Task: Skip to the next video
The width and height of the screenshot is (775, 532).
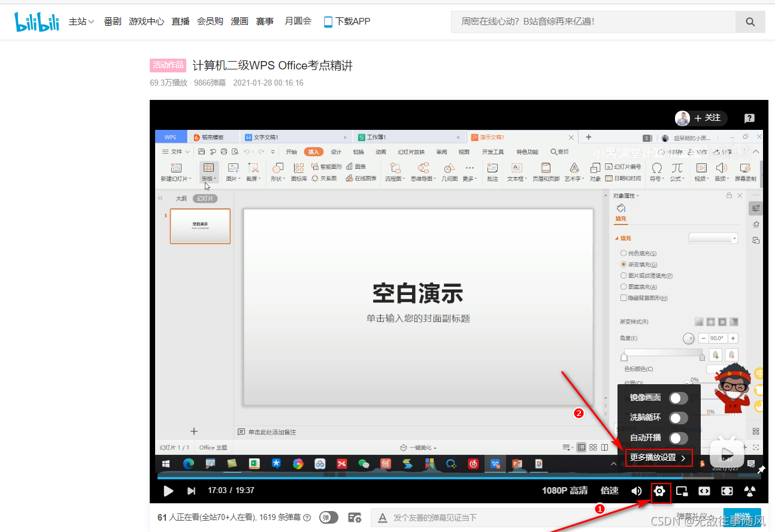Action: pyautogui.click(x=191, y=491)
